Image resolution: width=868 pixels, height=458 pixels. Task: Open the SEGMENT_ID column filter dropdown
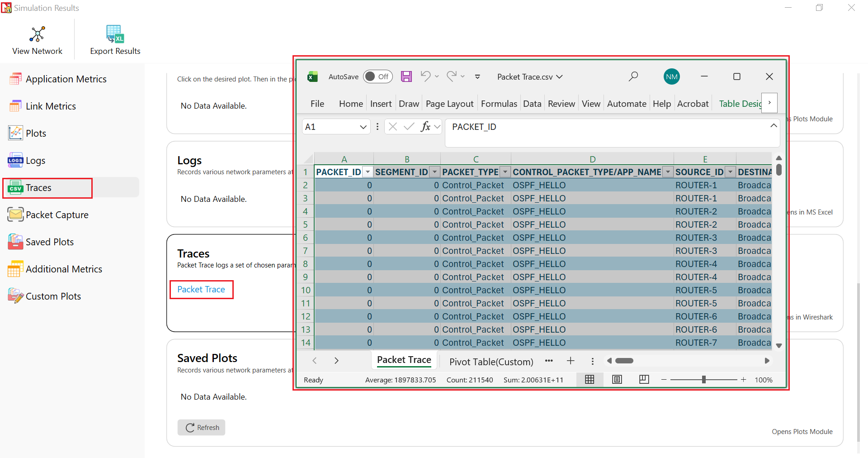click(x=435, y=172)
